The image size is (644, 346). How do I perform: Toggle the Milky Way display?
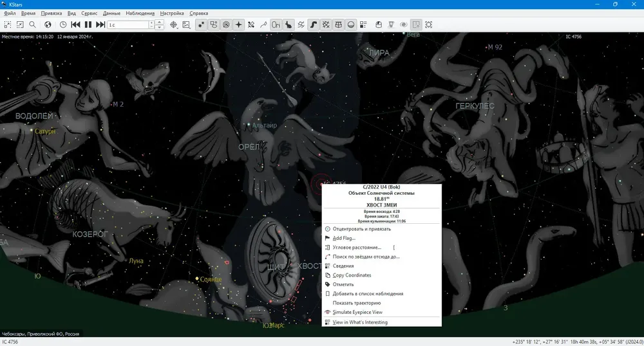pyautogui.click(x=314, y=24)
